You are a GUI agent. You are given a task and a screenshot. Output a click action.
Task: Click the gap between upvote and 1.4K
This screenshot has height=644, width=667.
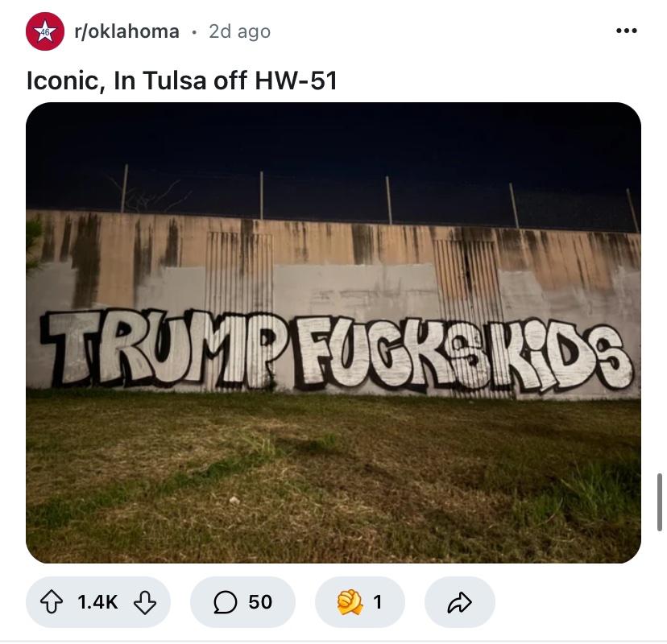[71, 602]
